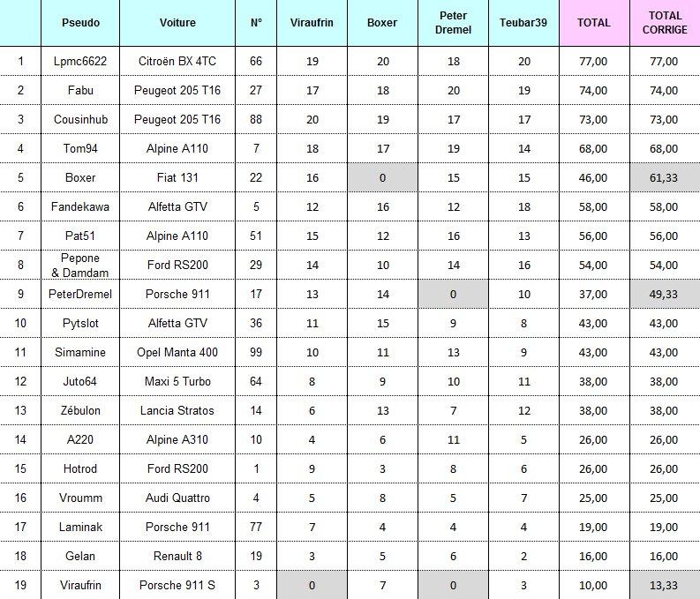This screenshot has width=700, height=599.
Task: Select the Lancia Stratos car cell
Action: [x=178, y=410]
